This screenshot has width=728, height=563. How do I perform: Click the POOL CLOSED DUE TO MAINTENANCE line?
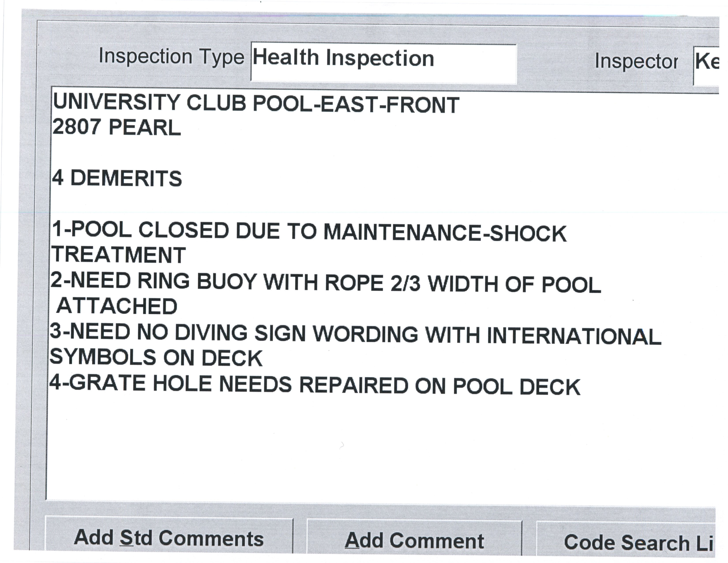[x=309, y=231]
